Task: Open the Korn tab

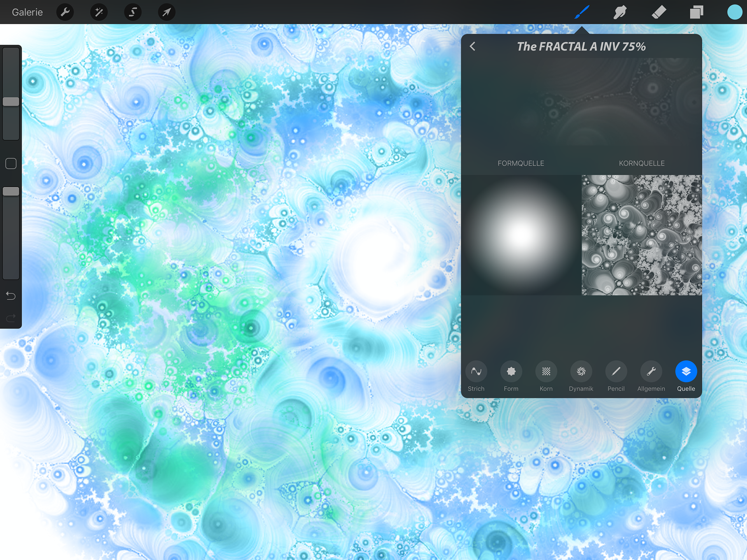Action: (x=546, y=377)
